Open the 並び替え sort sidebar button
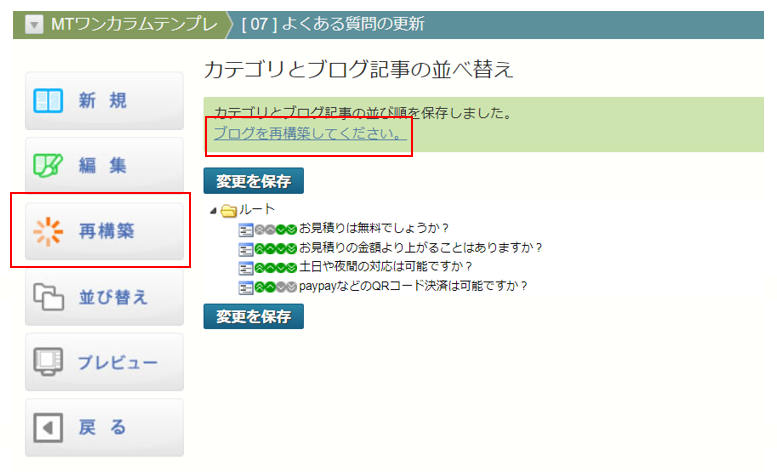 coord(104,297)
